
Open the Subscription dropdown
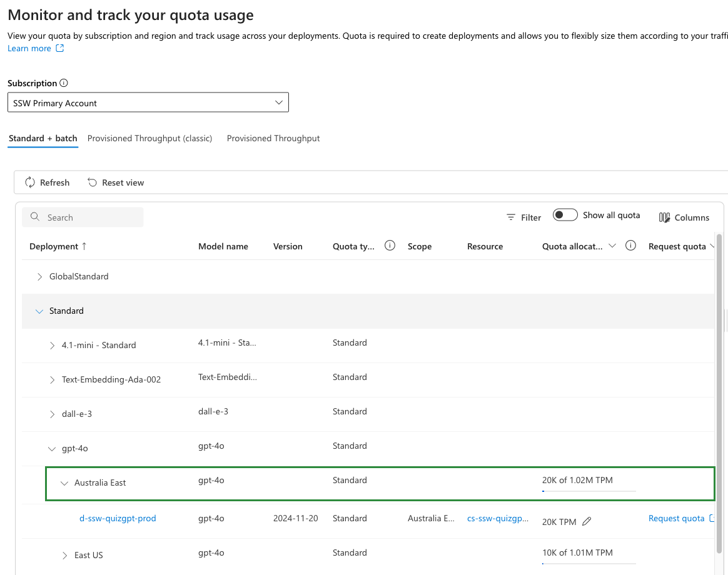148,102
